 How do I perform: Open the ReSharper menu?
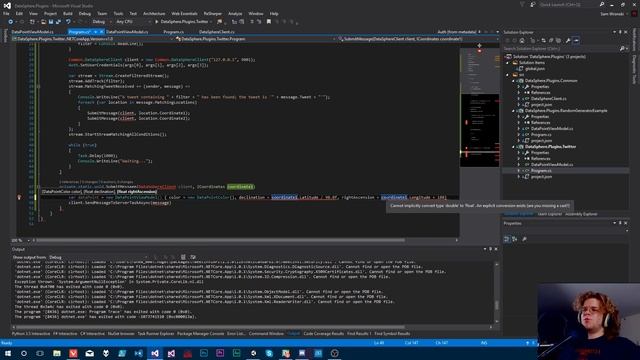click(213, 13)
